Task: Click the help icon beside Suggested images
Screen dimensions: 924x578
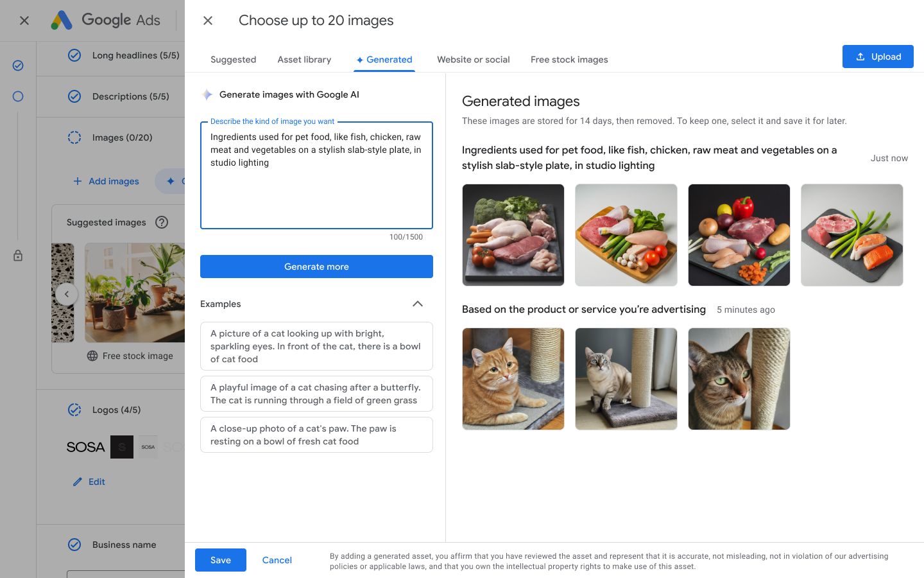Action: pyautogui.click(x=162, y=222)
